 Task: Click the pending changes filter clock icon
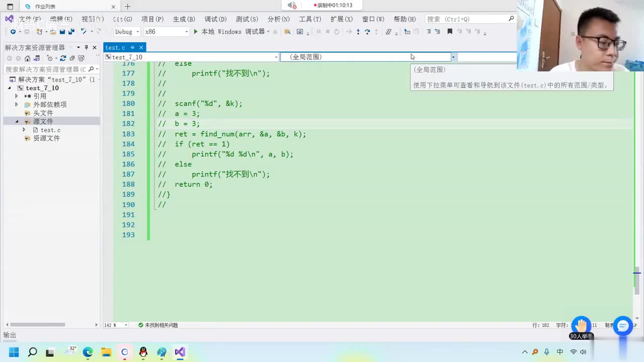tap(50, 58)
